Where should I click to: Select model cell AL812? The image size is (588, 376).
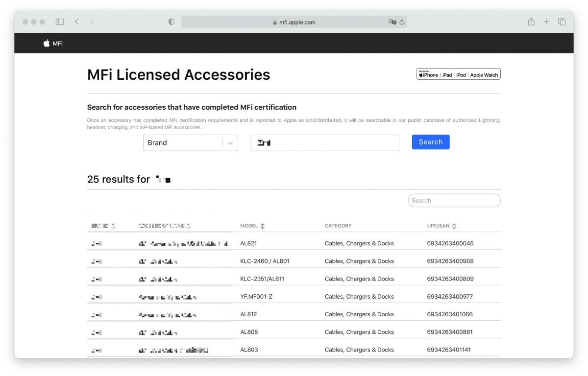pos(248,314)
